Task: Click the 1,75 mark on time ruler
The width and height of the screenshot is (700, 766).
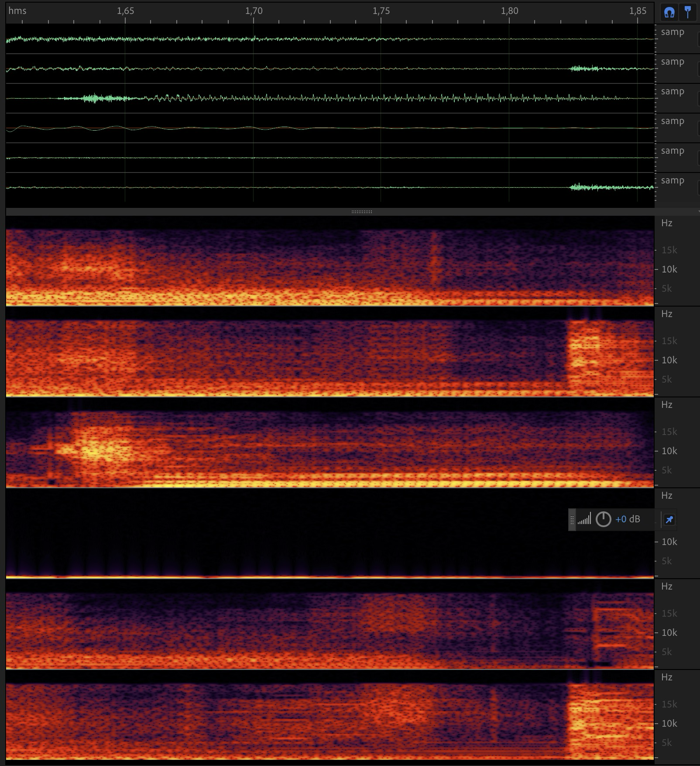Action: coord(381,11)
